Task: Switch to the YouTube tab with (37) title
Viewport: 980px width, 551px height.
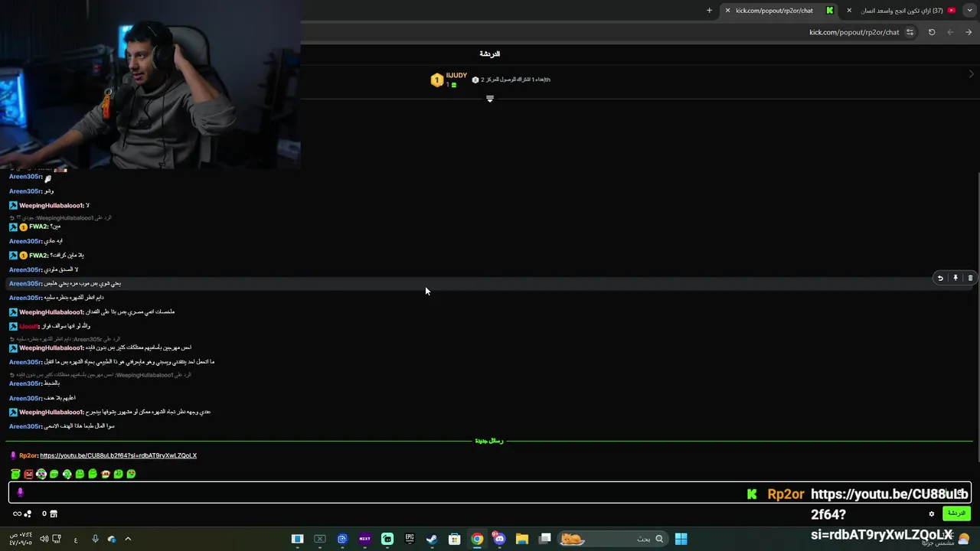Action: tap(902, 11)
